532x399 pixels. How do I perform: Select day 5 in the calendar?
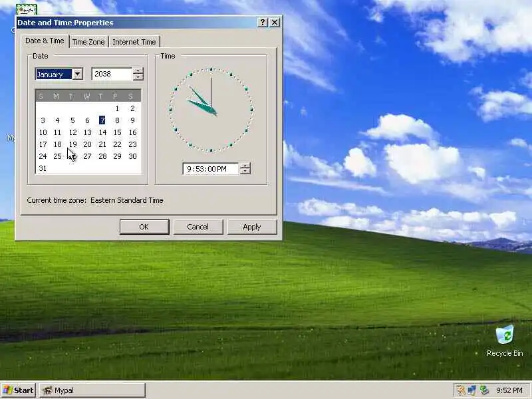[72, 120]
